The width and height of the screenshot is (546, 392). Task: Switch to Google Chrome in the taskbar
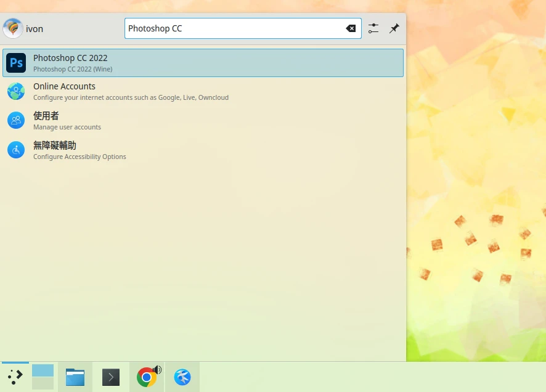click(146, 377)
